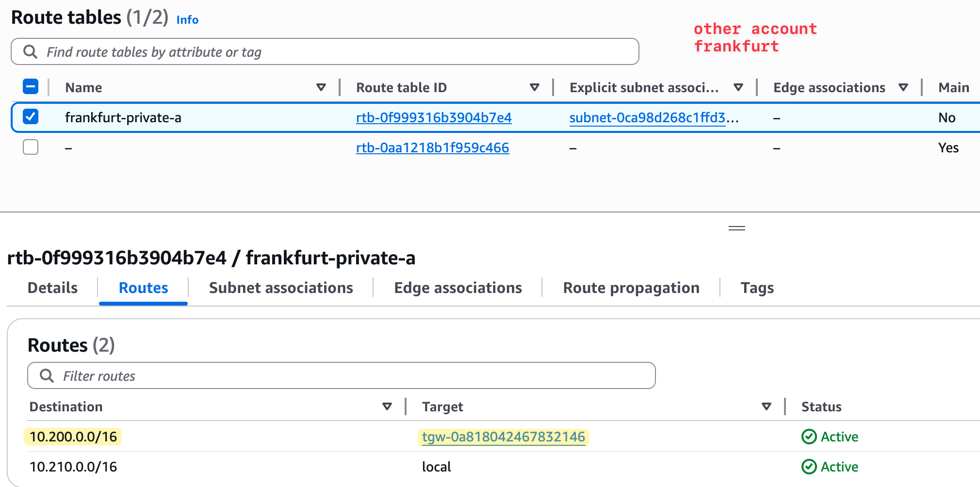980x487 pixels.
Task: Toggle the select-all checkbox in the table header
Action: [30, 86]
